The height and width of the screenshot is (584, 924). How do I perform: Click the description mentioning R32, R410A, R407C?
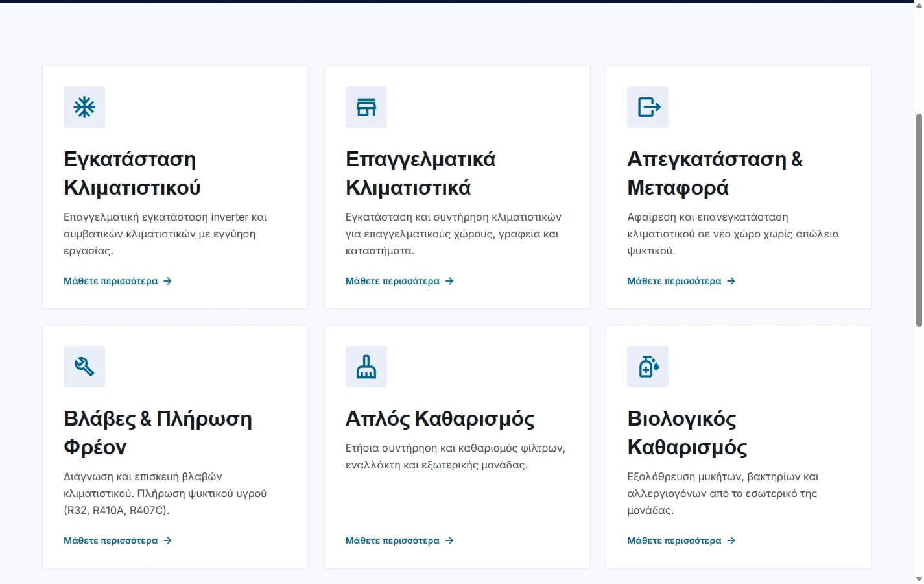(x=165, y=493)
